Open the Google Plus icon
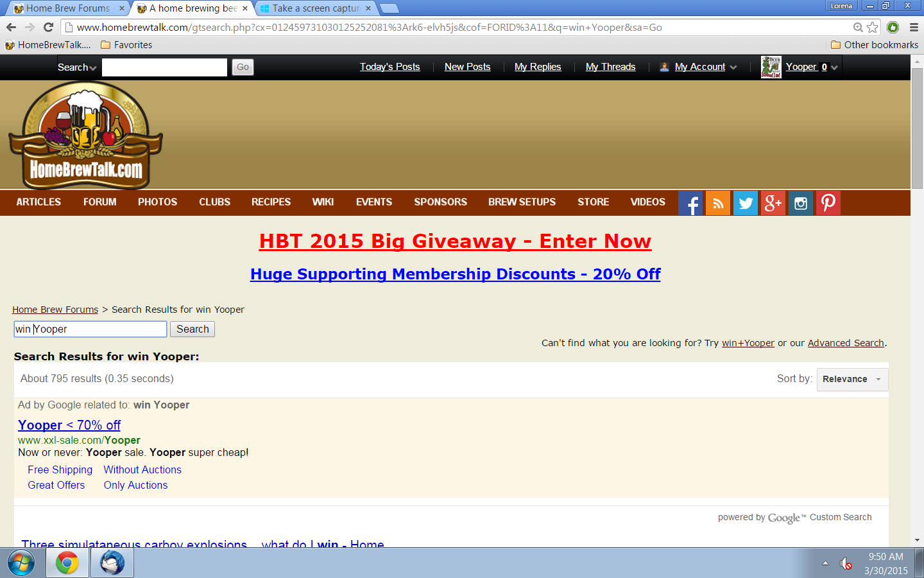The image size is (924, 578). [773, 203]
